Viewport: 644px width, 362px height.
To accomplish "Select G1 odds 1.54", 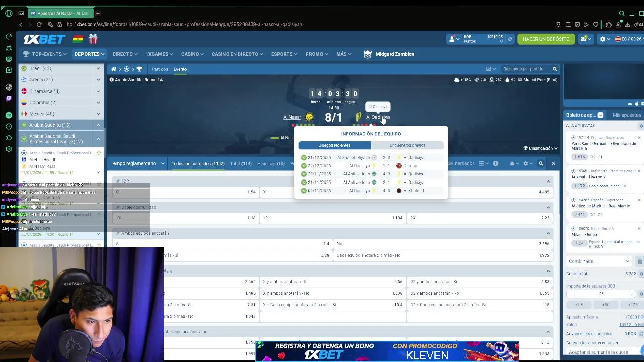I will tap(186, 192).
